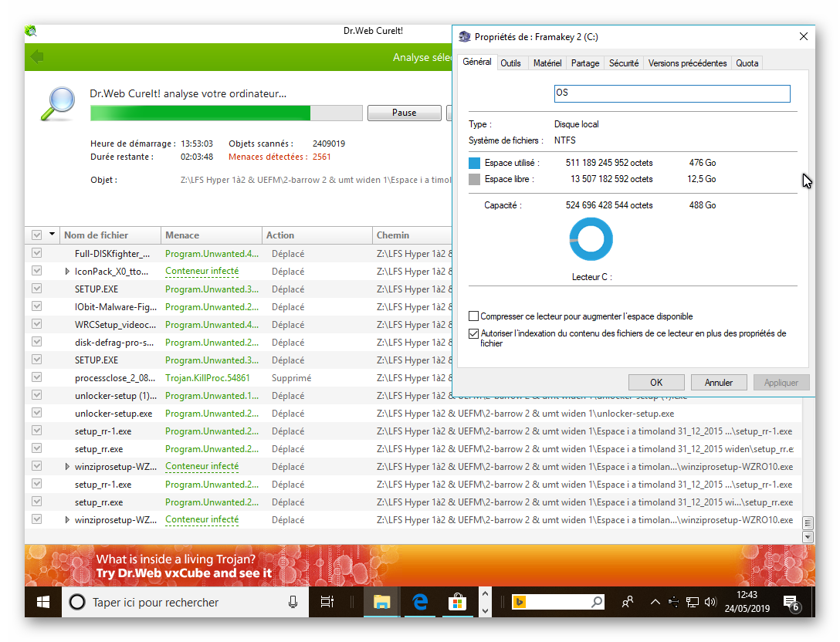Pause the Dr.Web scan
Screen dimensions: 840x642
404,113
